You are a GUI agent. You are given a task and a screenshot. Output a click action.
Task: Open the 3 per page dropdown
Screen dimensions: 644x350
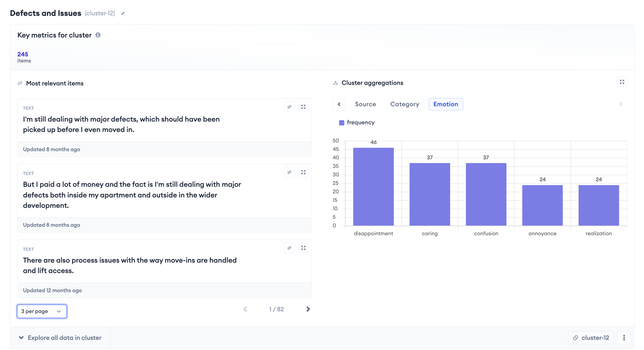pyautogui.click(x=42, y=311)
